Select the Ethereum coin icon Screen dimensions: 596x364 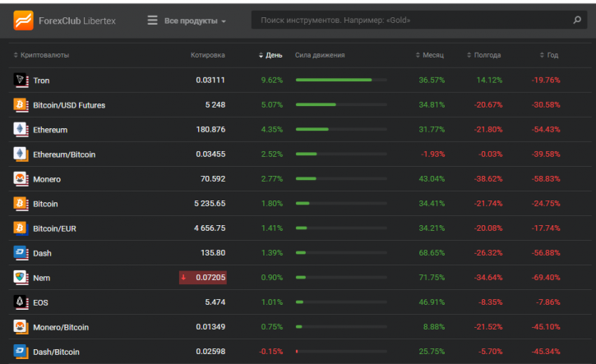(21, 130)
